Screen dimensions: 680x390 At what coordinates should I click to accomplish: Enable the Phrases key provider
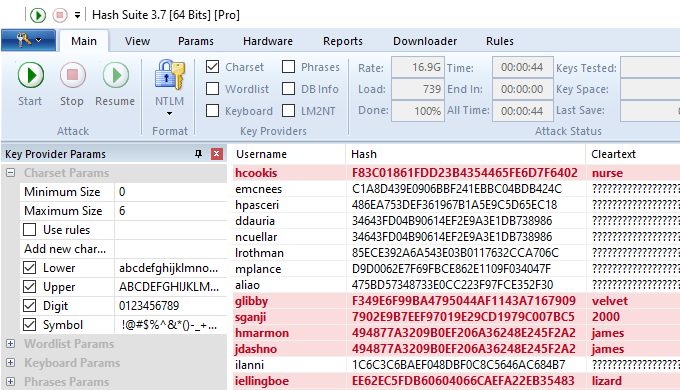click(288, 67)
